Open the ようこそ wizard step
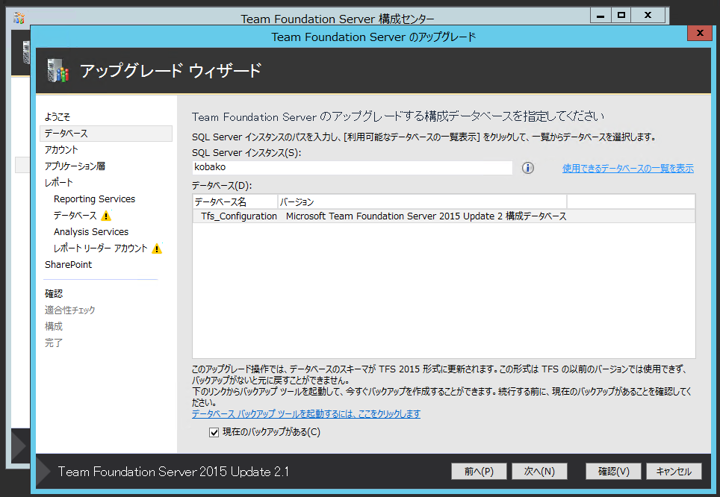Viewport: 720px width, 497px height. (57, 117)
